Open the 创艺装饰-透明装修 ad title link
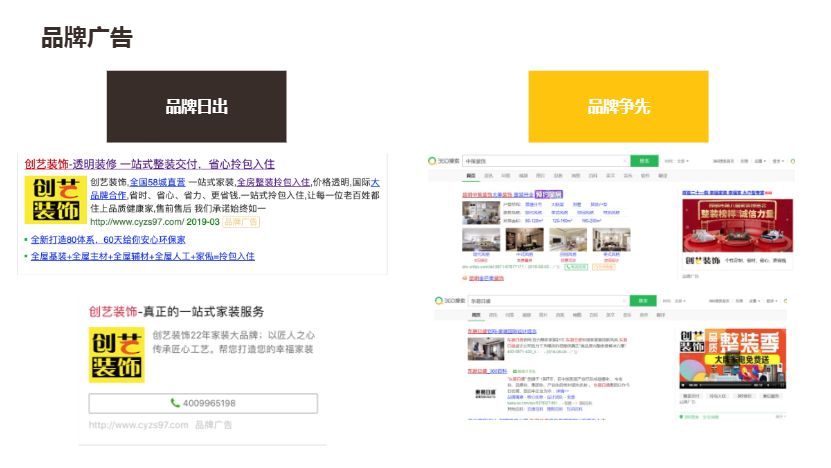Viewport: 831px width, 468px height. click(x=149, y=164)
